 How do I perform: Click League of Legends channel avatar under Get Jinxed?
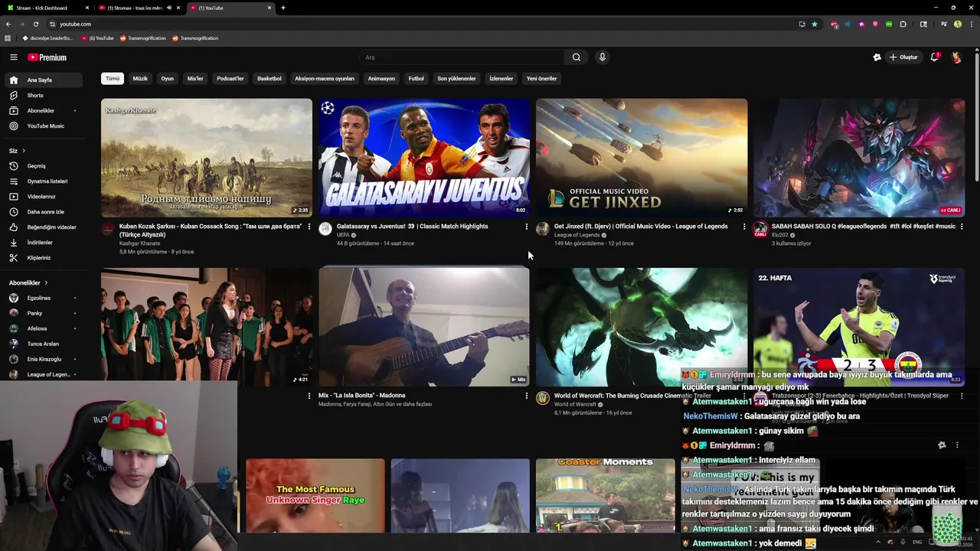543,229
